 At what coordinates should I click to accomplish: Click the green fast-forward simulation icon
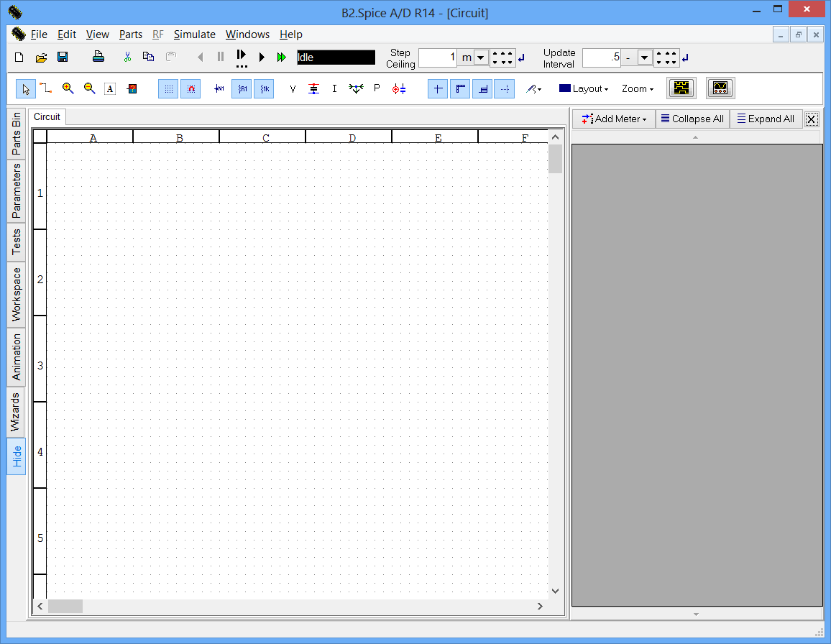(x=282, y=57)
